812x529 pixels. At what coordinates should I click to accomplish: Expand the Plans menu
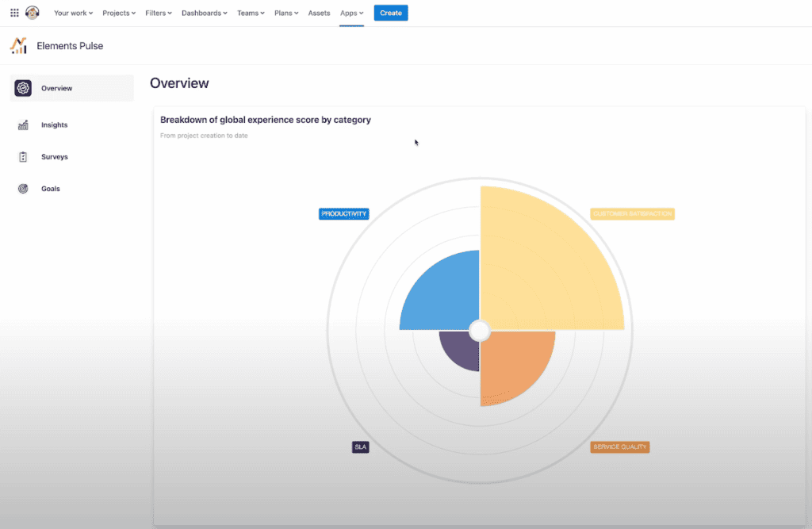coord(285,13)
